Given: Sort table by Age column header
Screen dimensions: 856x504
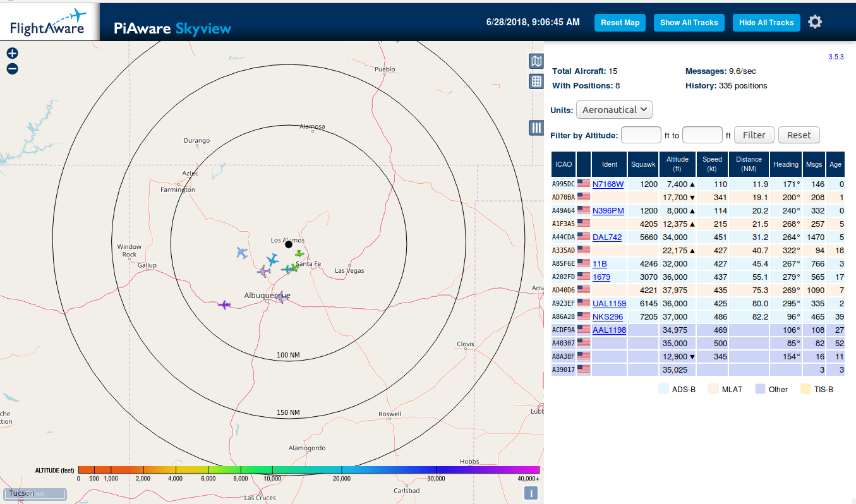Looking at the screenshot, I should click(836, 164).
